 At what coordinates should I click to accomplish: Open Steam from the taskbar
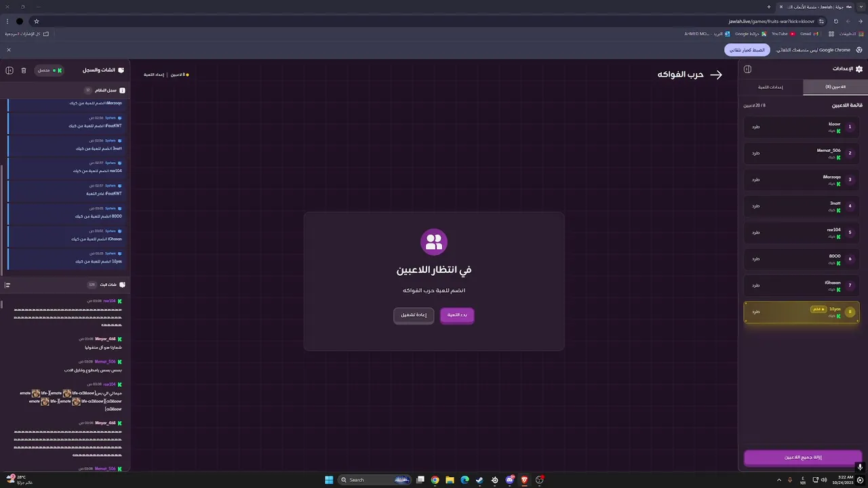479,480
